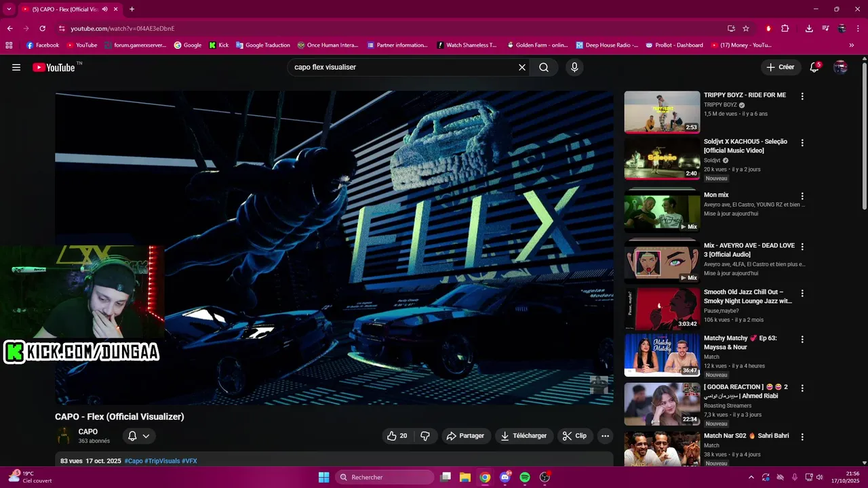Viewport: 868px width, 488px height.
Task: Open the ProBot - Dashboard bookmark
Action: (x=674, y=45)
